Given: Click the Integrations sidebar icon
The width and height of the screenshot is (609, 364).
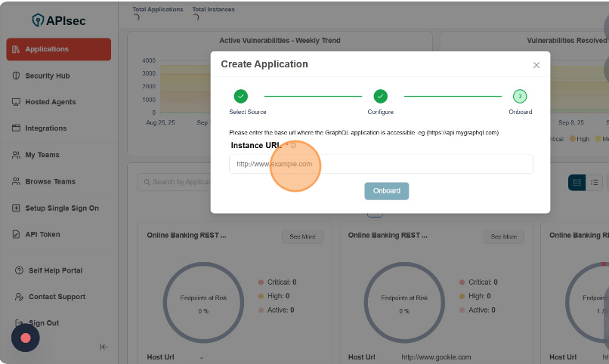Looking at the screenshot, I should (x=17, y=128).
